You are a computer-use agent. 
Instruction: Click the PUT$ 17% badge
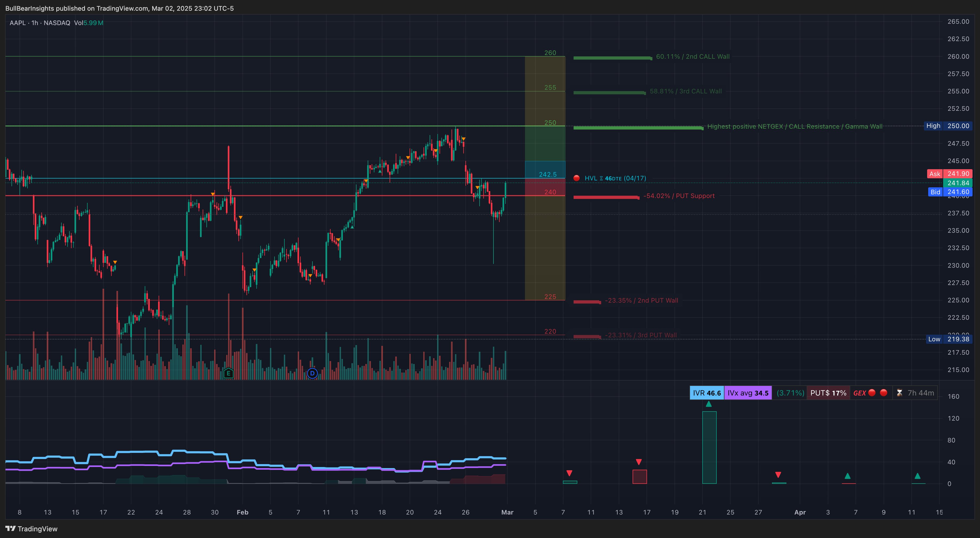828,393
